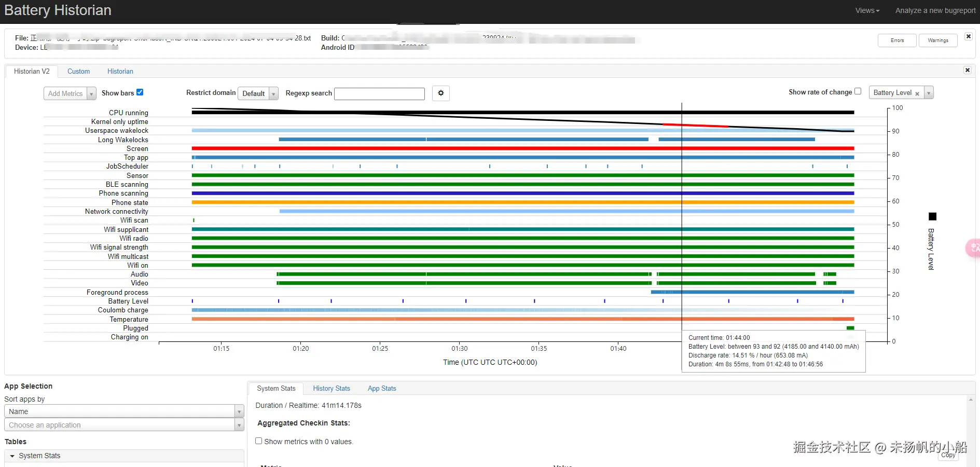Click the App Selection heading
Screen dimensions: 980x467
pyautogui.click(x=28, y=386)
